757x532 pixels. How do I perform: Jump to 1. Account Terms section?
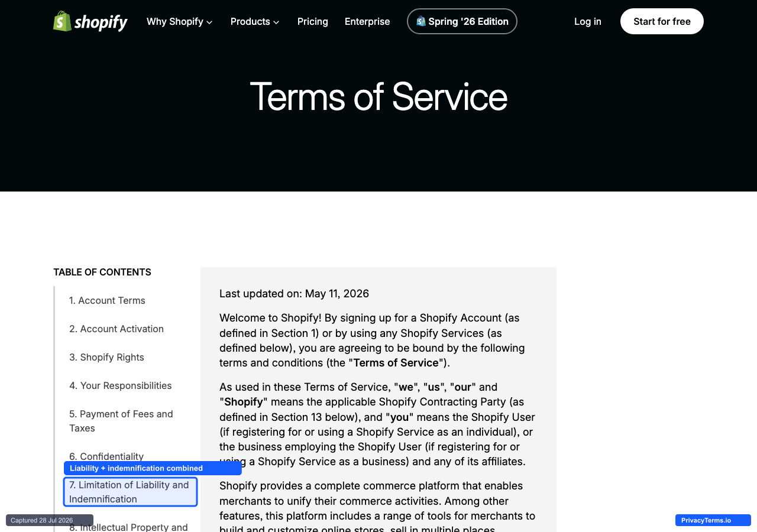click(107, 300)
